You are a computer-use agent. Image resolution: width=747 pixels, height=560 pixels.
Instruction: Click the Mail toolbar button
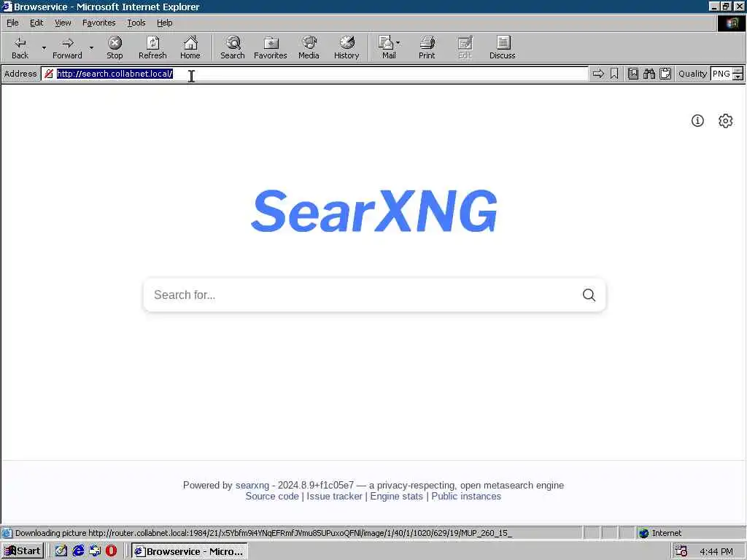tap(387, 47)
